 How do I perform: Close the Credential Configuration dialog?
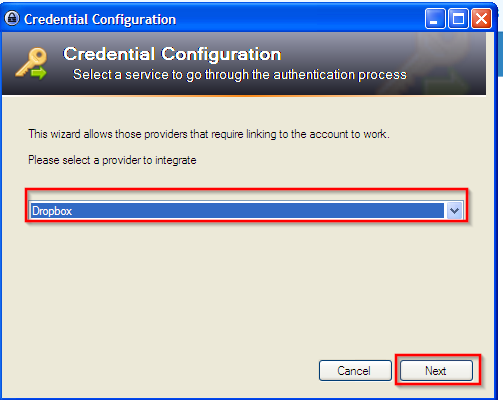coord(481,19)
